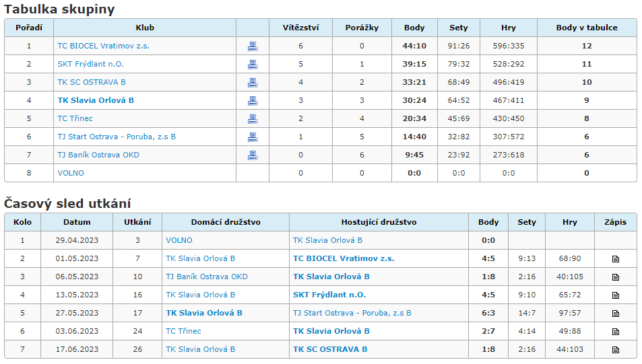The width and height of the screenshot is (642, 364).
Task: Open print icon for TK SC OSTRAVA B row
Action: point(253,82)
